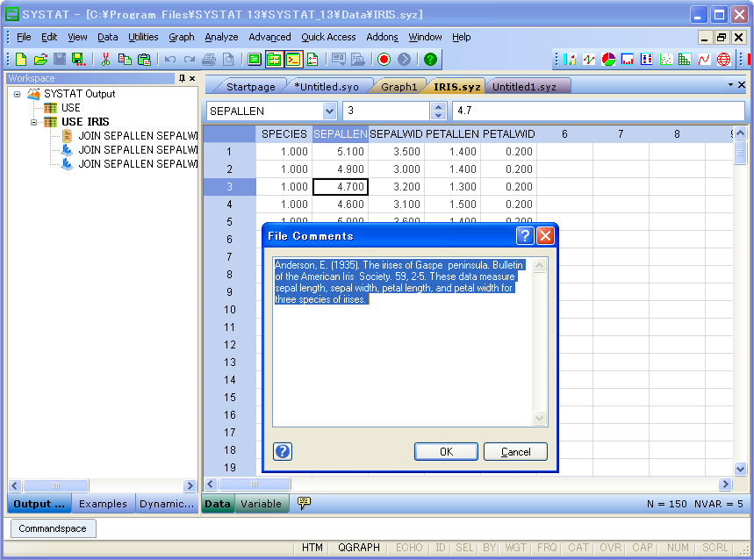
Task: Decrease the row number stepper down arrow
Action: [x=438, y=115]
